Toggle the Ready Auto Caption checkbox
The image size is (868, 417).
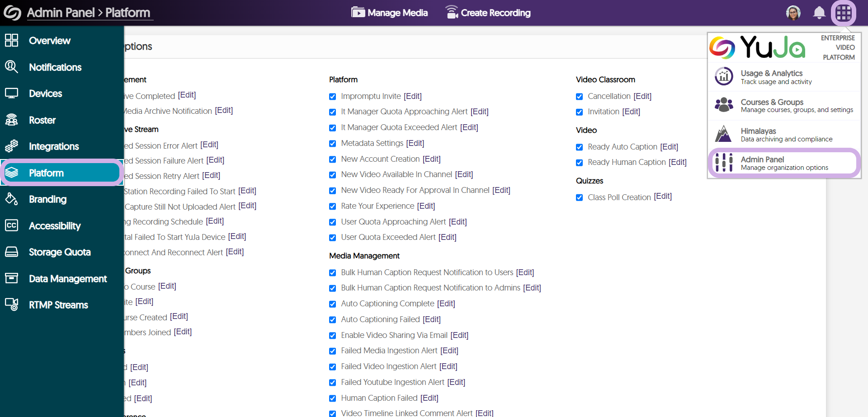coord(580,147)
